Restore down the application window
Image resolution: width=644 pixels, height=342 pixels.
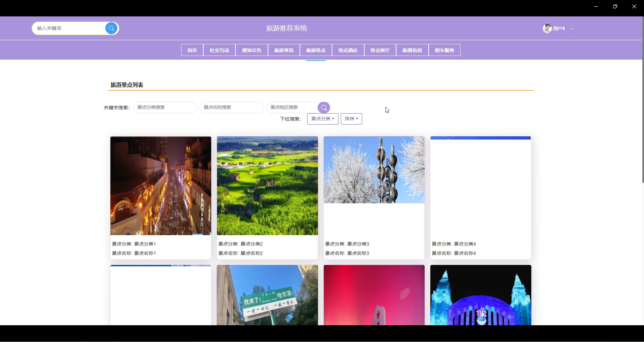pos(615,7)
